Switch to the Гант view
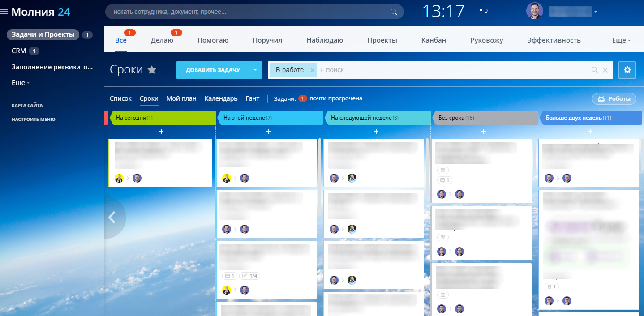644x316 pixels. pyautogui.click(x=253, y=98)
